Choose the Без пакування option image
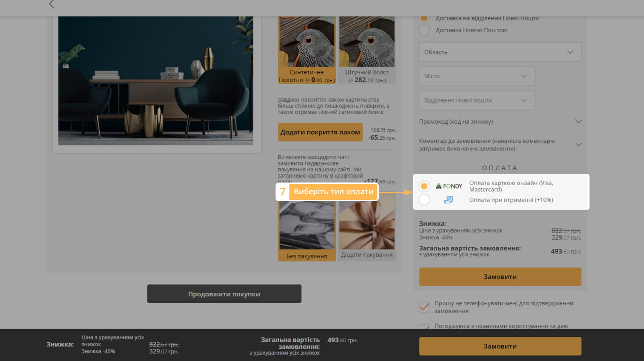 (x=307, y=226)
